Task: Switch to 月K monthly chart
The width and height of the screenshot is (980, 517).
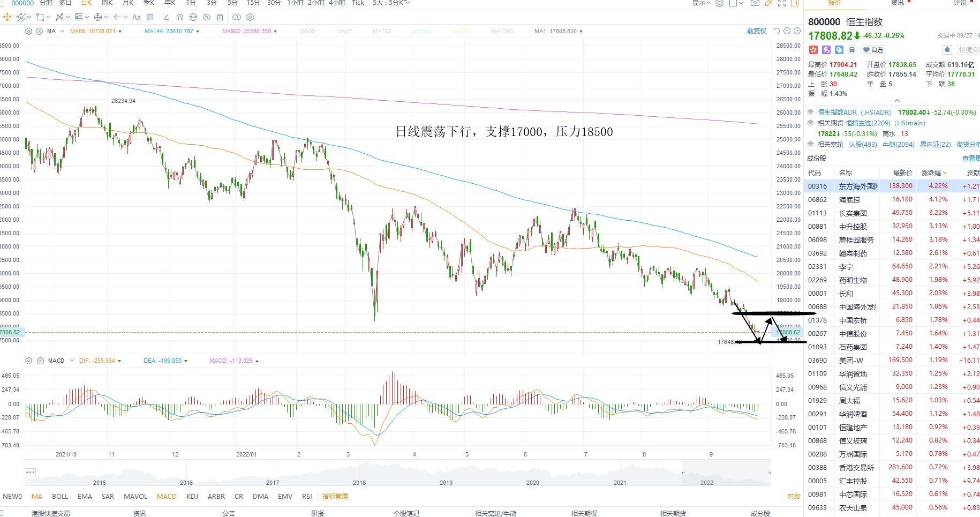Action: [128, 3]
